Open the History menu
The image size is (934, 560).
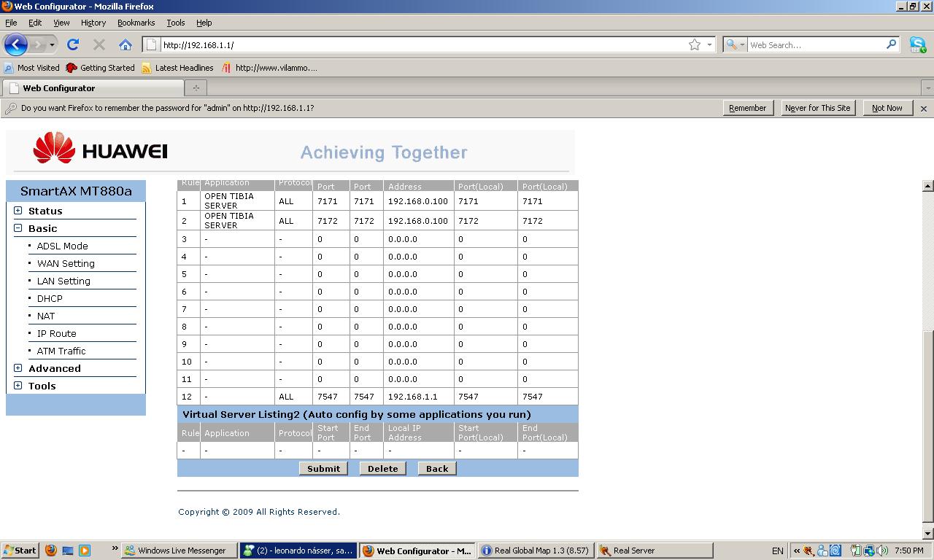93,23
